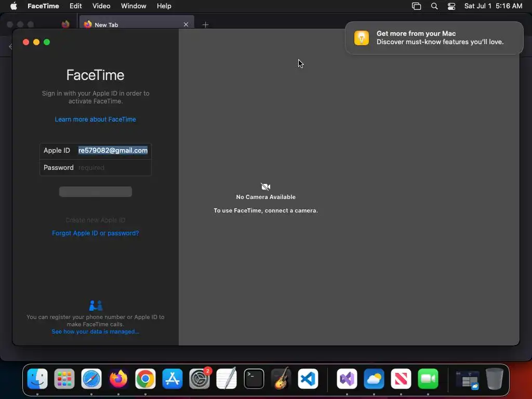
Task: Click 'To use FaceTime, connect a camera.' text
Action: tap(265, 211)
